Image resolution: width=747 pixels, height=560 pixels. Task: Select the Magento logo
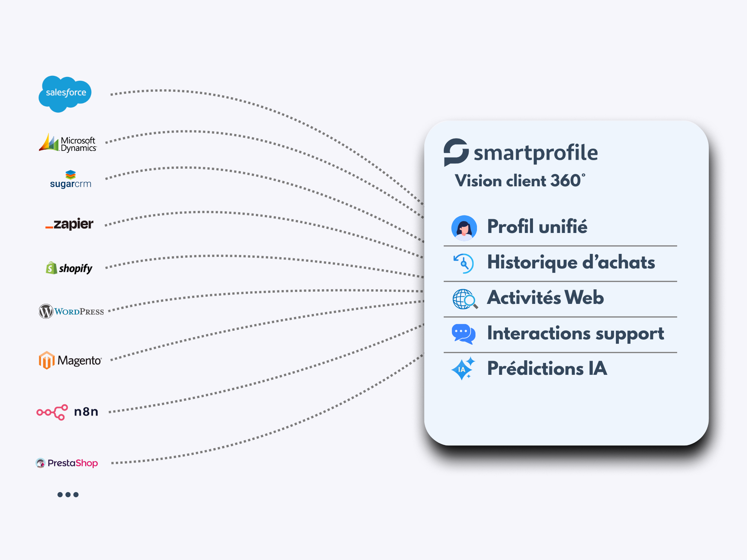click(70, 360)
